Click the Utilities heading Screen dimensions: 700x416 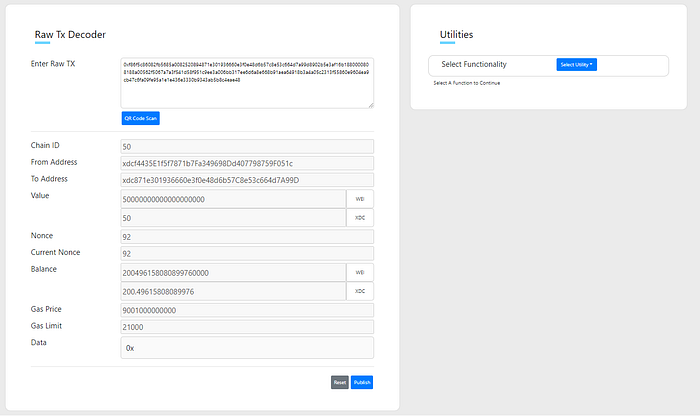[456, 35]
